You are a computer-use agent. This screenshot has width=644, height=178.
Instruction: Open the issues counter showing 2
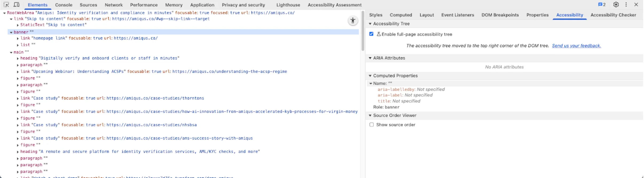602,5
